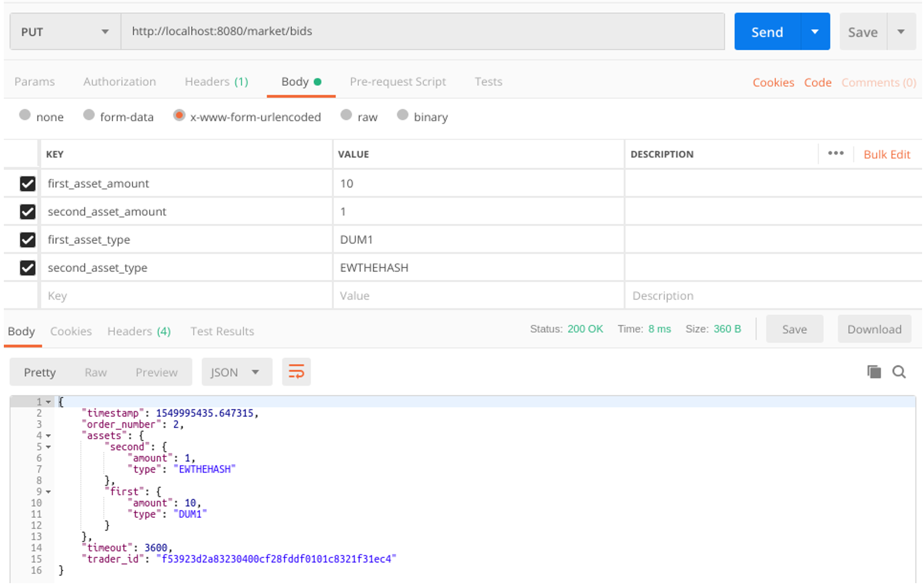Open the PUT method dropdown
Image resolution: width=924 pixels, height=586 pixels.
tap(65, 32)
